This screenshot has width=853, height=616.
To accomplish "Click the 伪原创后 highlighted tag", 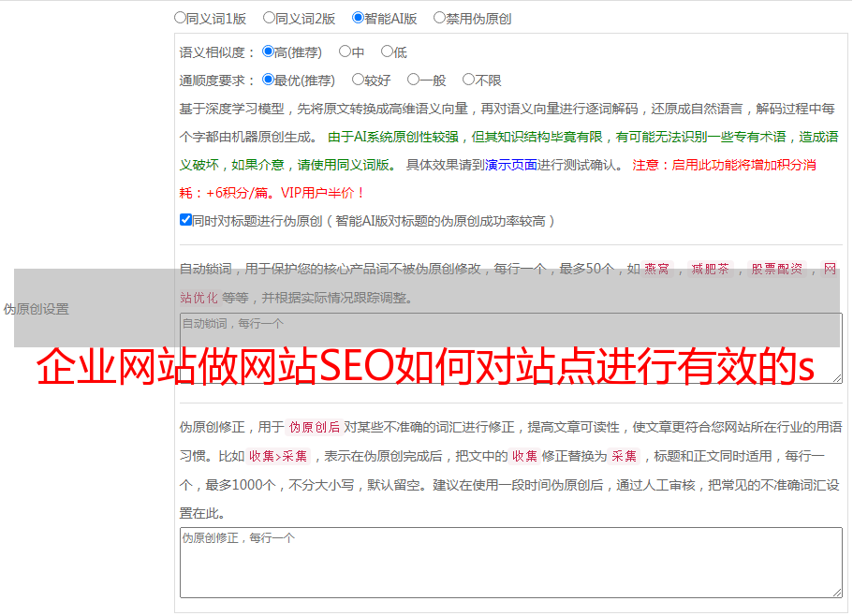I will [x=315, y=427].
